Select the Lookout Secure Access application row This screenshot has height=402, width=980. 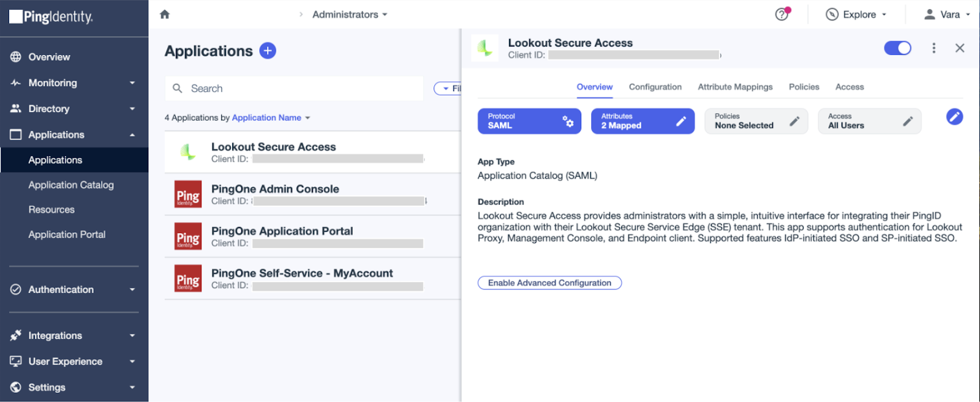tap(312, 152)
